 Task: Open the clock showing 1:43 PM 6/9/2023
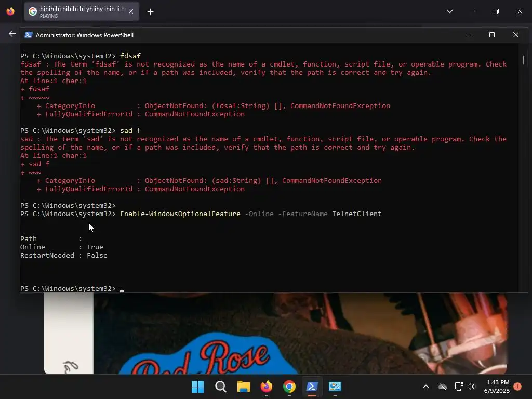click(497, 387)
